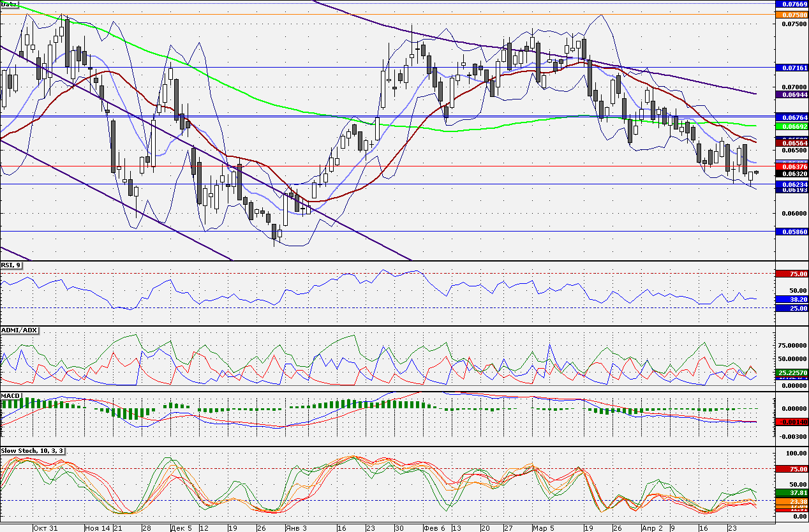809x532 pixels.
Task: Click the "Окт 31" date axis label
Action: click(x=45, y=528)
